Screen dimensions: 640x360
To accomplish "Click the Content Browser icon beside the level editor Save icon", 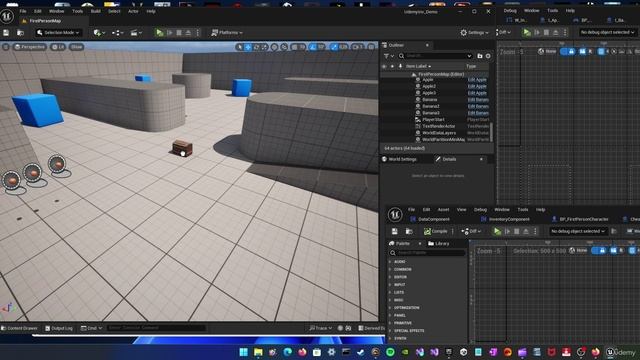I will [x=20, y=33].
